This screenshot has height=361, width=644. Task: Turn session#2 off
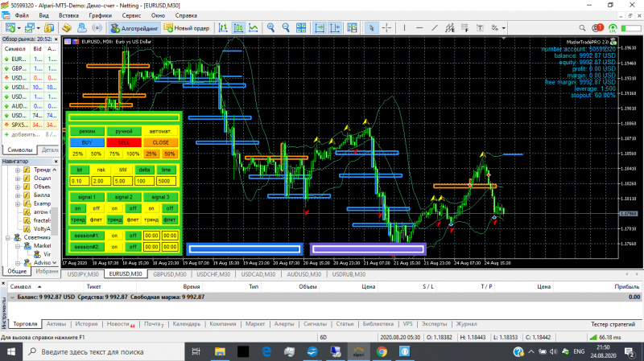133,247
